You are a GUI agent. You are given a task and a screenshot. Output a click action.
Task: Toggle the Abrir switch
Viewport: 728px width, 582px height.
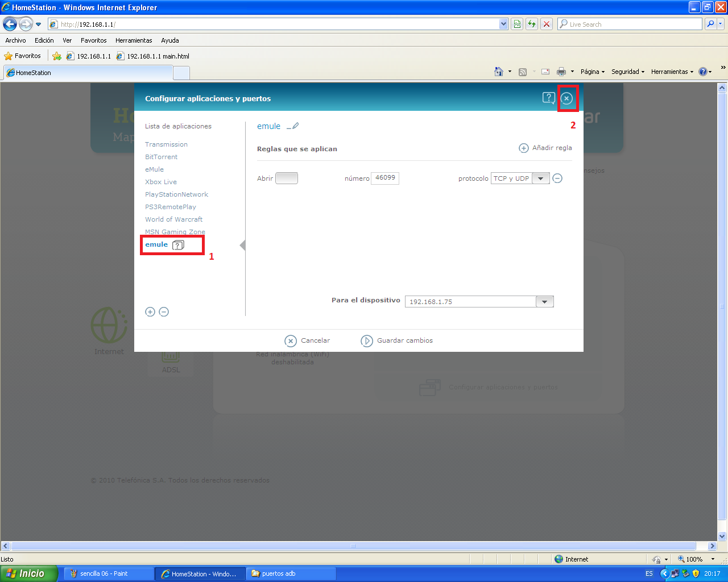coord(287,178)
